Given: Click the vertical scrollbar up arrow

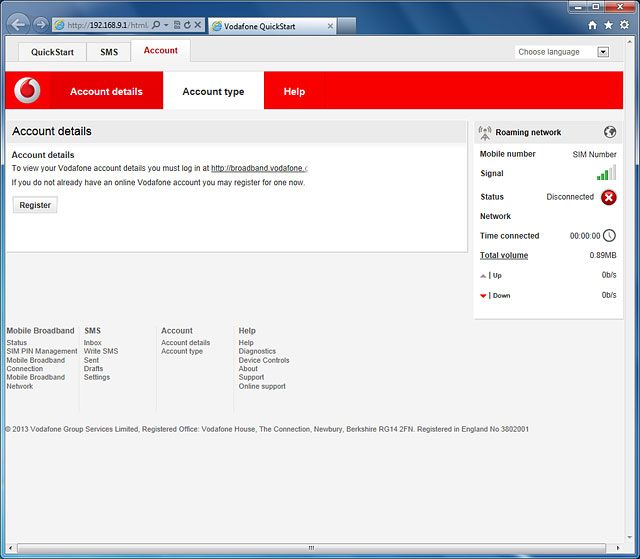Looking at the screenshot, I should click(x=630, y=42).
